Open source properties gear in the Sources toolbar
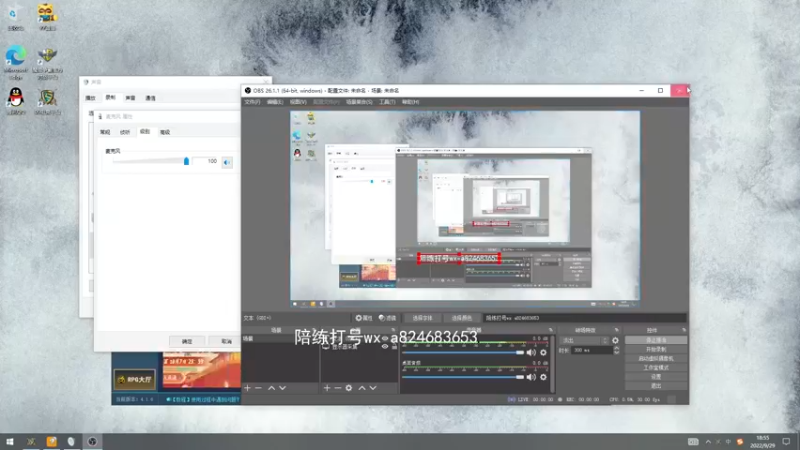 pyautogui.click(x=349, y=388)
